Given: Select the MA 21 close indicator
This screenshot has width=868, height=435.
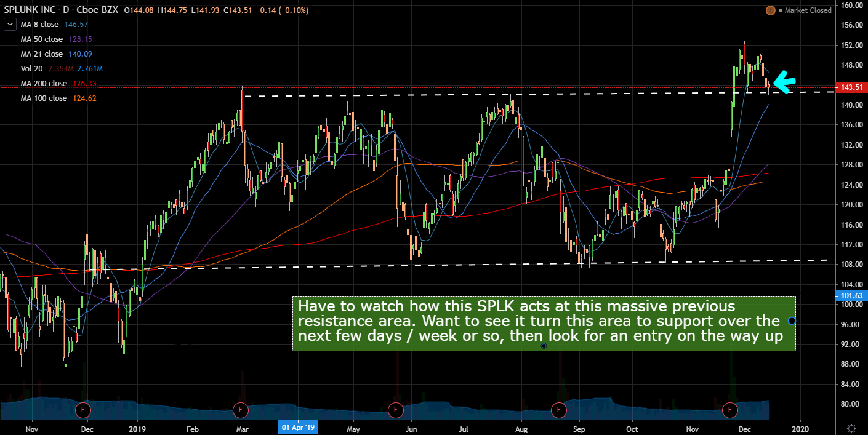Looking at the screenshot, I should (x=42, y=54).
